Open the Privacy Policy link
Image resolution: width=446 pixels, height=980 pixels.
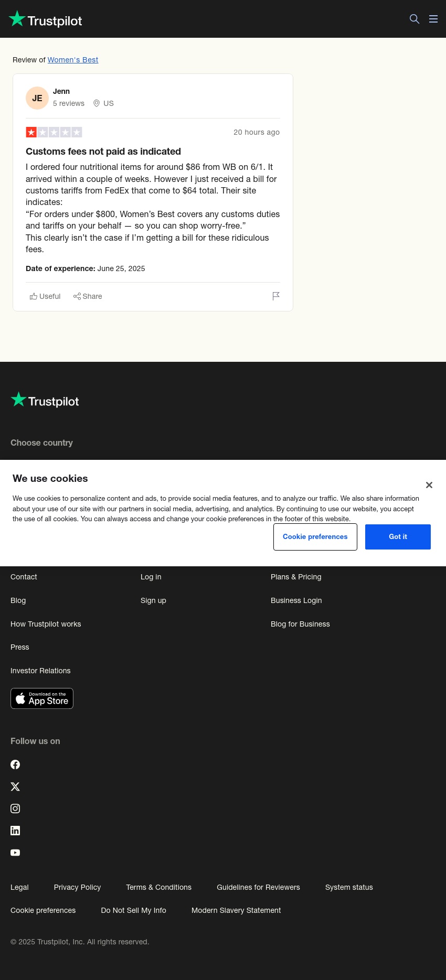tap(77, 887)
